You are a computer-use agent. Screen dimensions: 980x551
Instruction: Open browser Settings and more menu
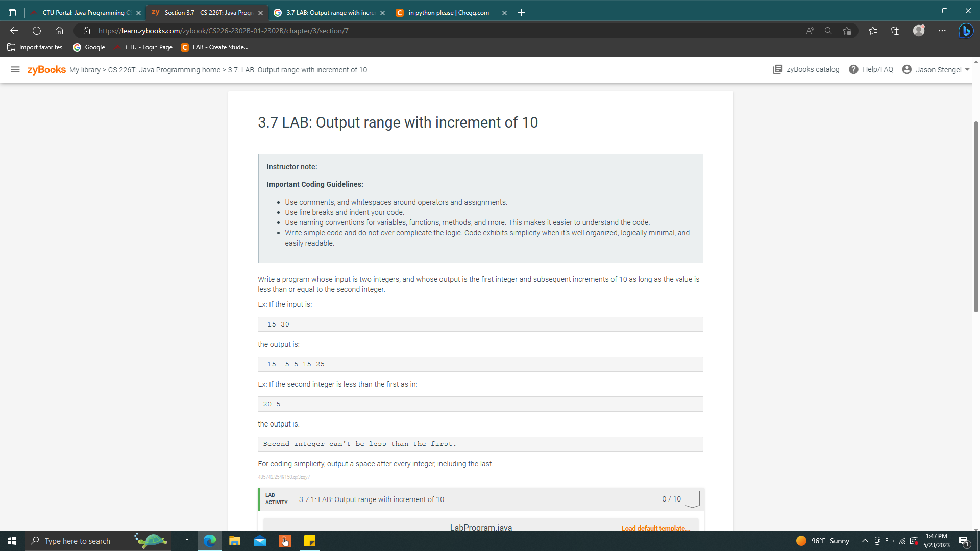943,31
